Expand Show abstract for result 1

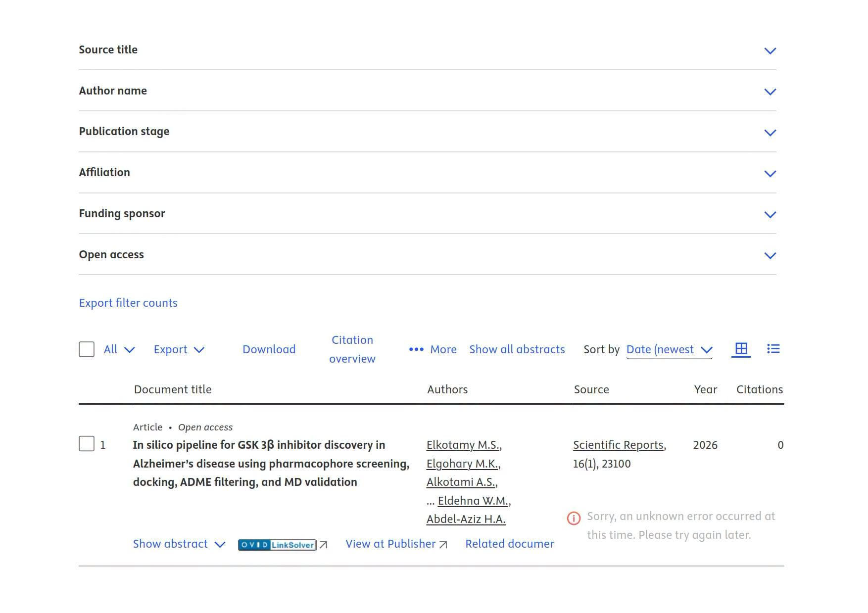point(179,544)
